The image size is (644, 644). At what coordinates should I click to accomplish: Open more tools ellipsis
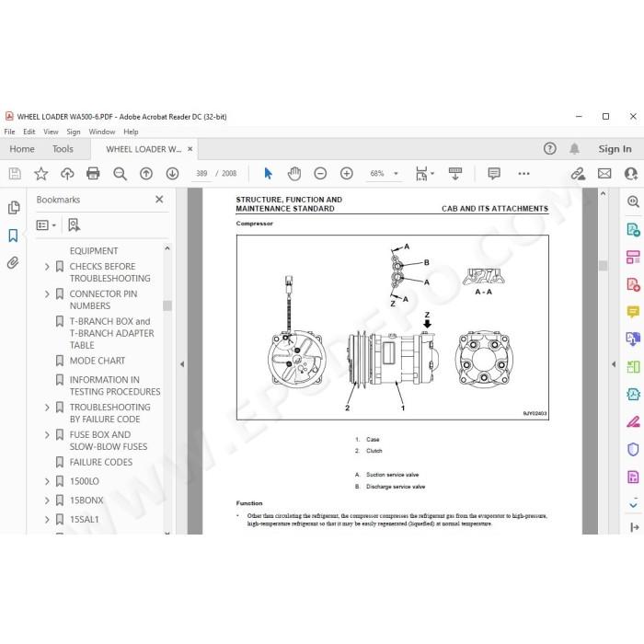pyautogui.click(x=523, y=173)
